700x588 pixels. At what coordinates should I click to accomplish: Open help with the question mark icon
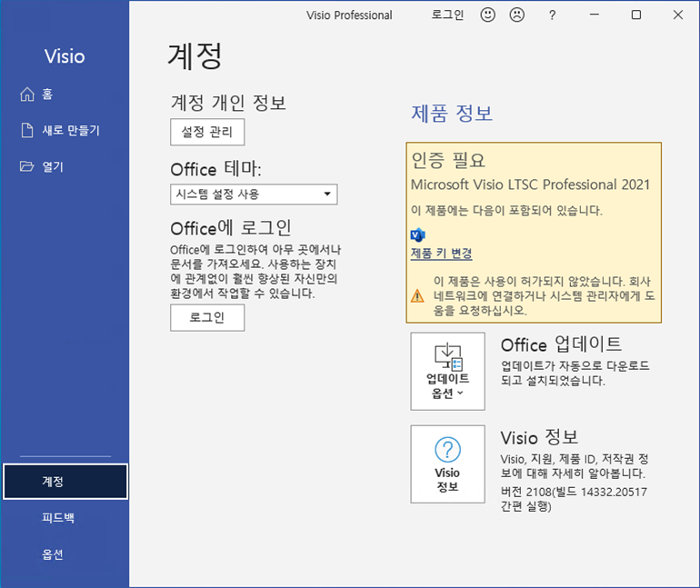coord(552,15)
